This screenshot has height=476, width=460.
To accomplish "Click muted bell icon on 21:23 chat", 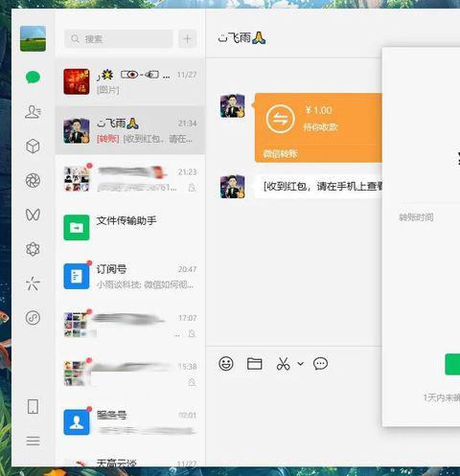I will pos(192,188).
